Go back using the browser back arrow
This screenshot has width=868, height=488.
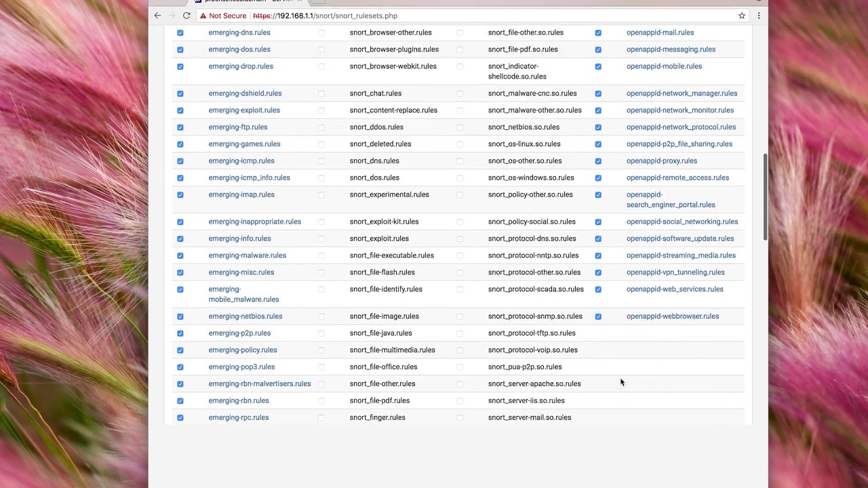point(157,16)
